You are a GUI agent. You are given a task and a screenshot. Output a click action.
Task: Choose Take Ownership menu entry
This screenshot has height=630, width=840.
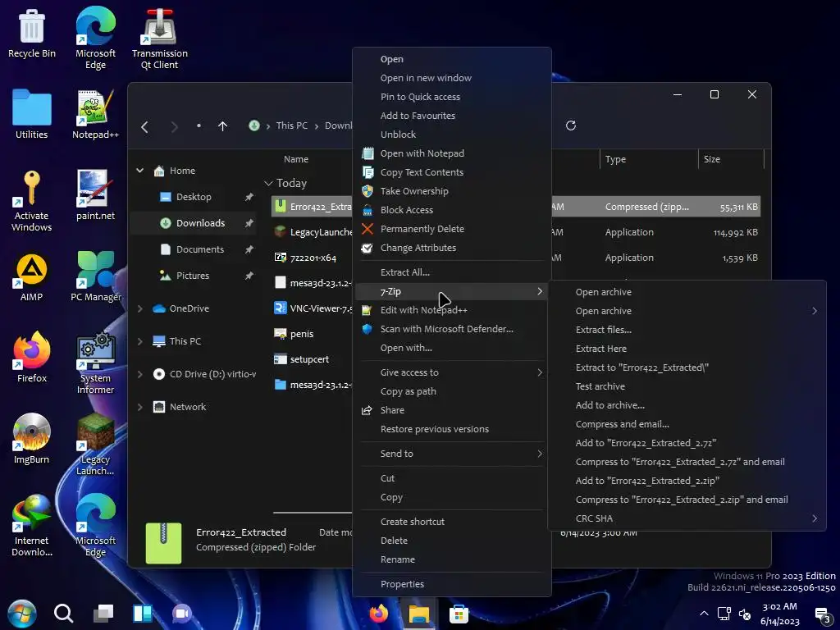pos(452,191)
